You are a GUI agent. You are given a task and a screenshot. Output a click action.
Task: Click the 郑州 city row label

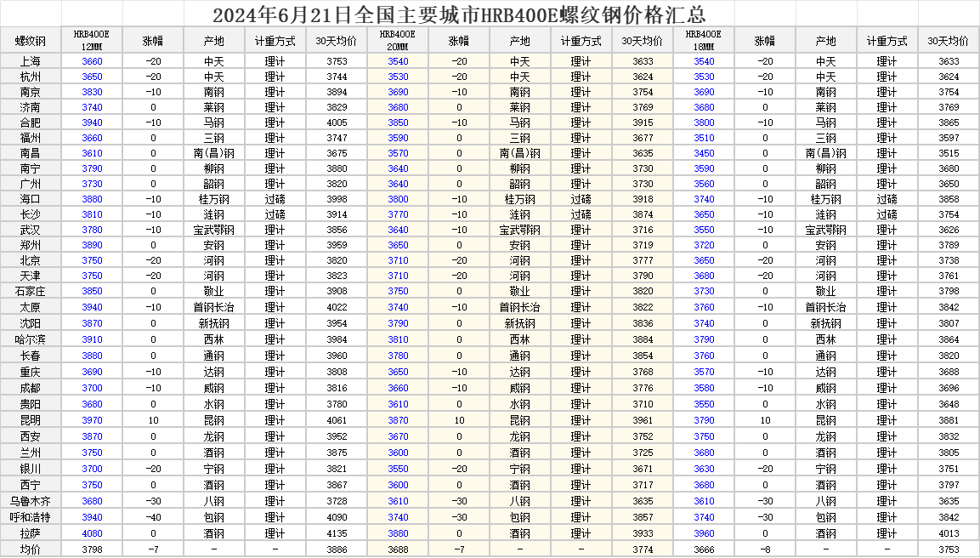click(31, 245)
